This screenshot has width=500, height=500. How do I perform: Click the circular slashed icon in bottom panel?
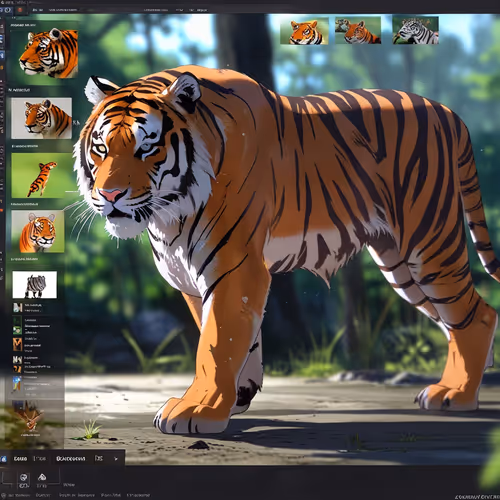23,477
